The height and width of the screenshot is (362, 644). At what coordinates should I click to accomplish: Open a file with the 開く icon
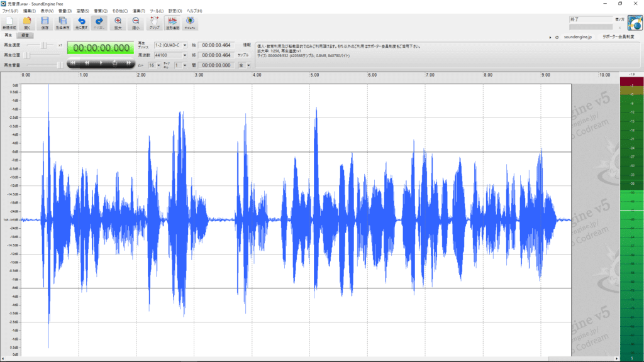click(27, 23)
